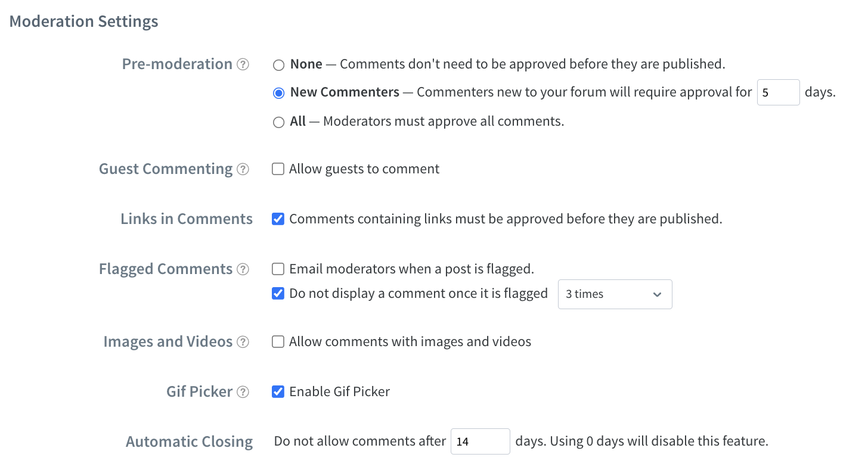Open the Guest Commenting help tooltip
Image resolution: width=868 pixels, height=473 pixels.
tap(243, 169)
